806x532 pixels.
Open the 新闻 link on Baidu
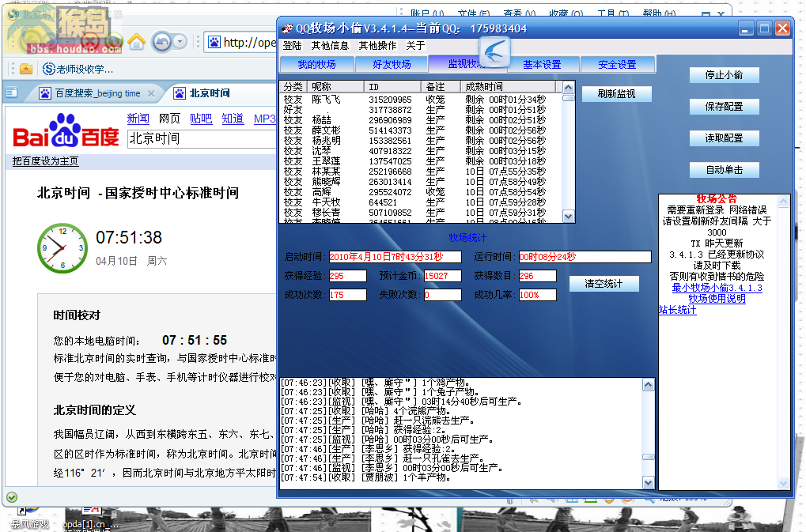tap(138, 119)
